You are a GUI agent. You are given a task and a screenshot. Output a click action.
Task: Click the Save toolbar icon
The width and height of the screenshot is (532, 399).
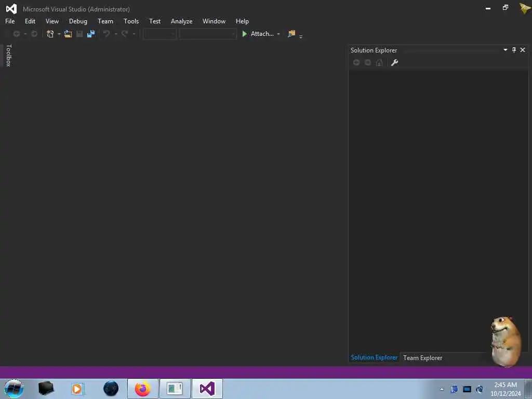(79, 34)
